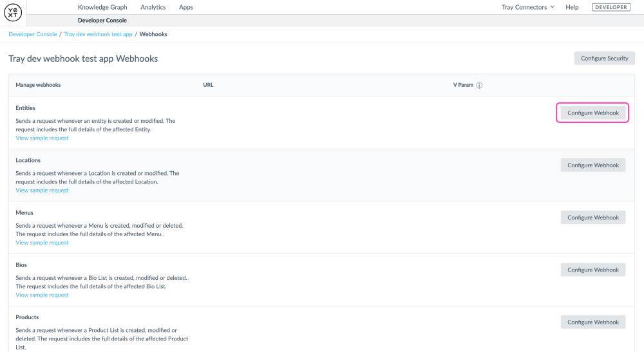Select the Developer Console tab
Image resolution: width=644 pixels, height=352 pixels.
click(102, 21)
